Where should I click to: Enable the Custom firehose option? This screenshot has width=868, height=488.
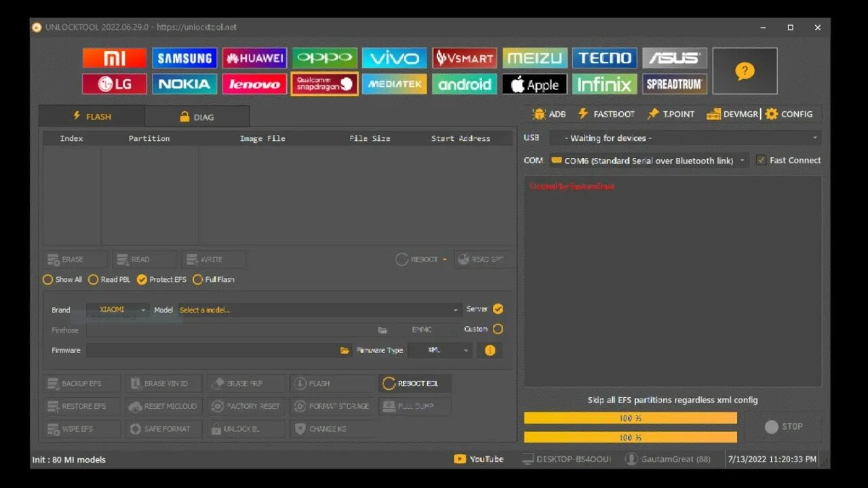pyautogui.click(x=498, y=329)
